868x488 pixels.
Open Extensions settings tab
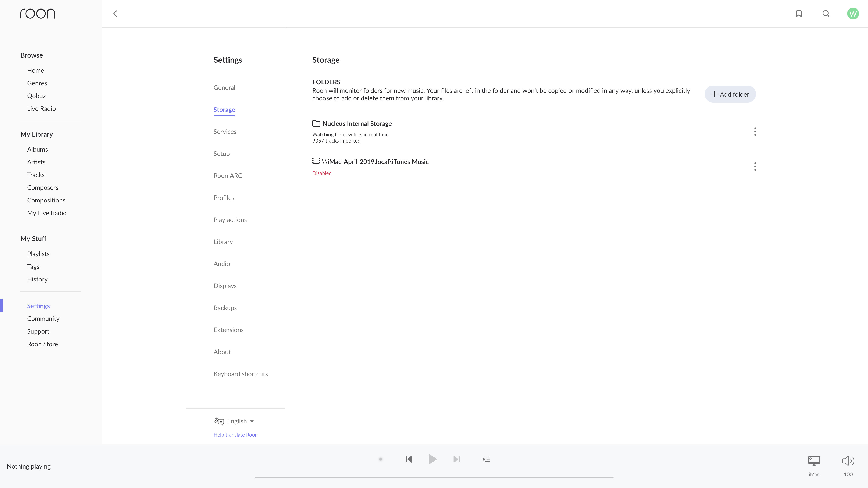click(x=228, y=330)
